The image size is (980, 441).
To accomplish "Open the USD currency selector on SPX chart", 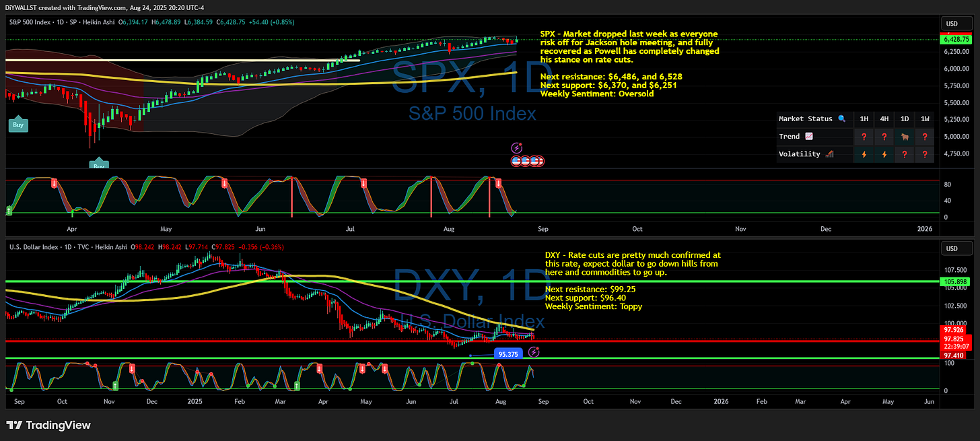I will pos(956,23).
